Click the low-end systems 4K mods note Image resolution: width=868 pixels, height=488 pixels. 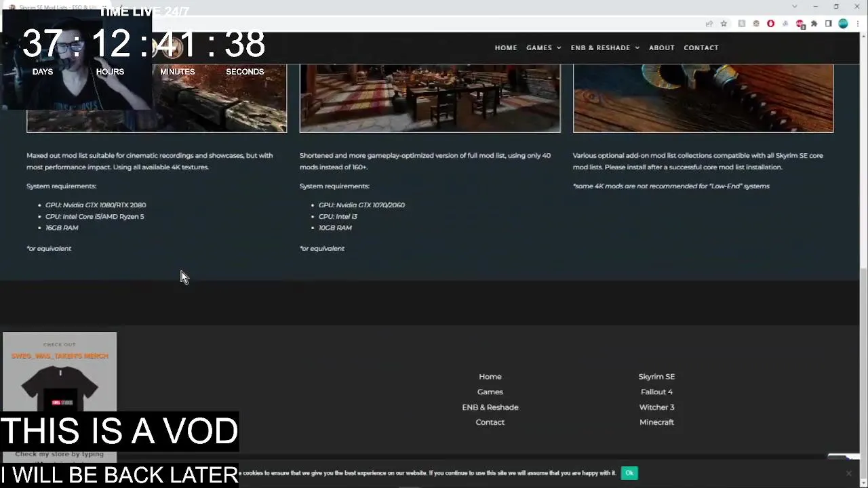[x=671, y=186]
